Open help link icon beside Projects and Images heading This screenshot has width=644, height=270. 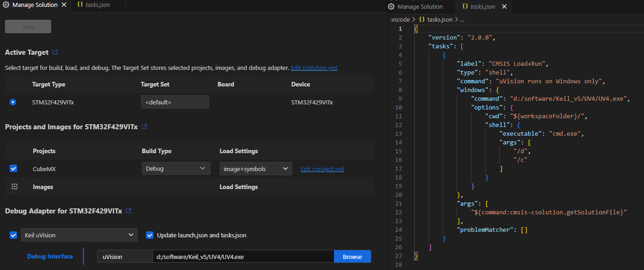coord(144,126)
